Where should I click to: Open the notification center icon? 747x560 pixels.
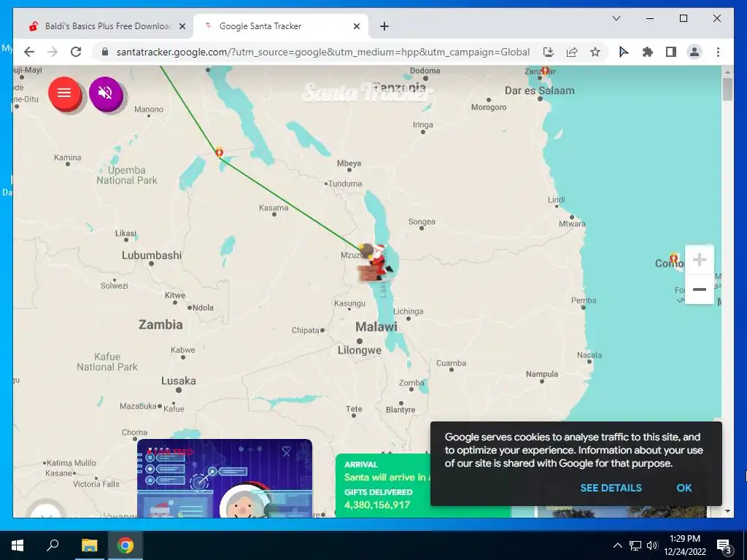[x=724, y=545]
